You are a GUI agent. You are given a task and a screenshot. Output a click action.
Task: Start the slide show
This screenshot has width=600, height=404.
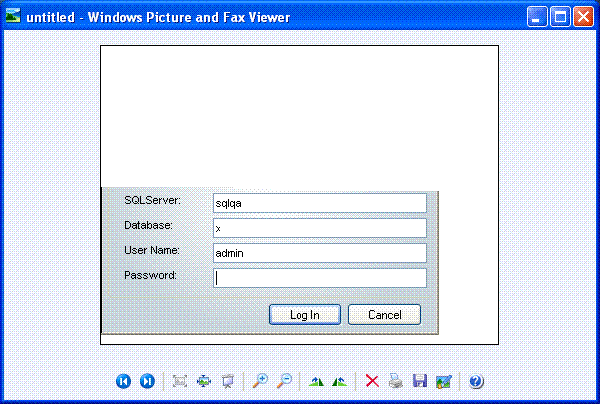[228, 381]
